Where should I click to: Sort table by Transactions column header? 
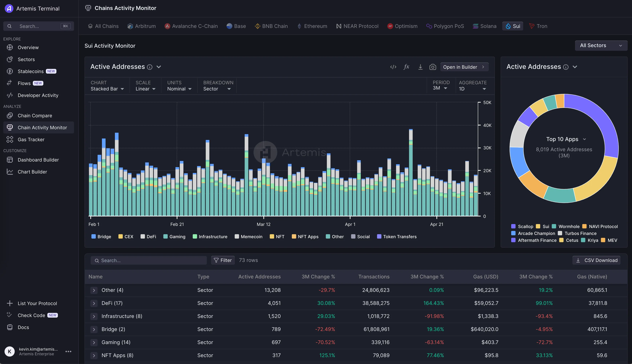click(374, 276)
